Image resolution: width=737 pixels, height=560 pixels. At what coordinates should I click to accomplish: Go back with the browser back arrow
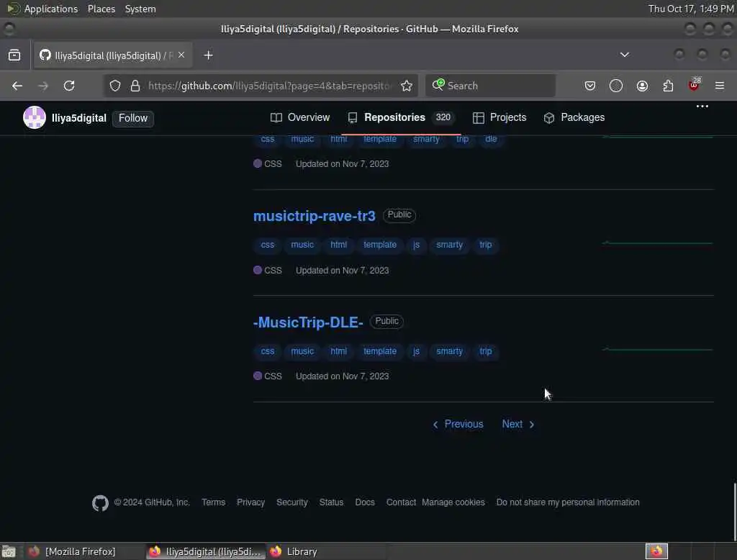[17, 86]
